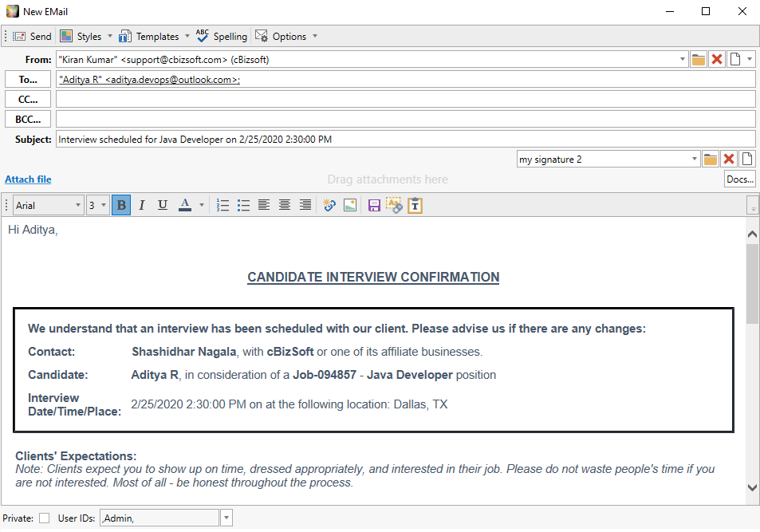Image resolution: width=760 pixels, height=532 pixels.
Task: Click into the User IDs field
Action: (159, 518)
